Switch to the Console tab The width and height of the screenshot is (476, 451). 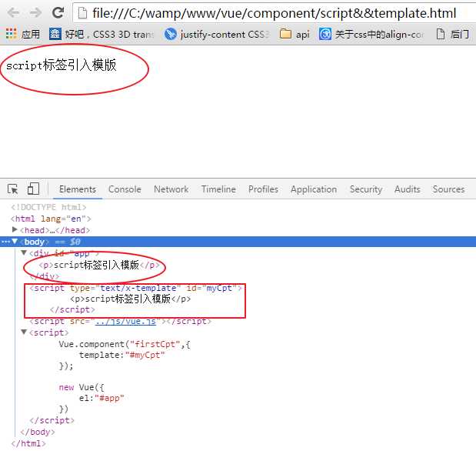(x=125, y=189)
